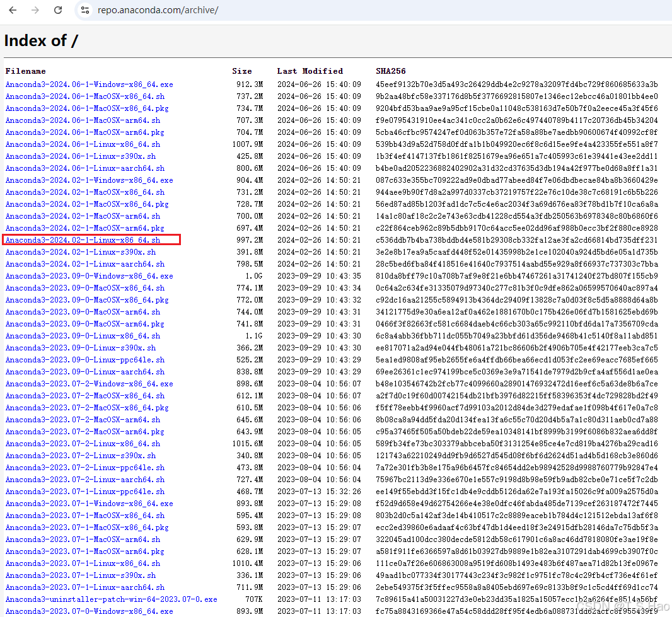Download Anaconda3-2024.06-1-Linux-x86_64.sh

pos(83,144)
